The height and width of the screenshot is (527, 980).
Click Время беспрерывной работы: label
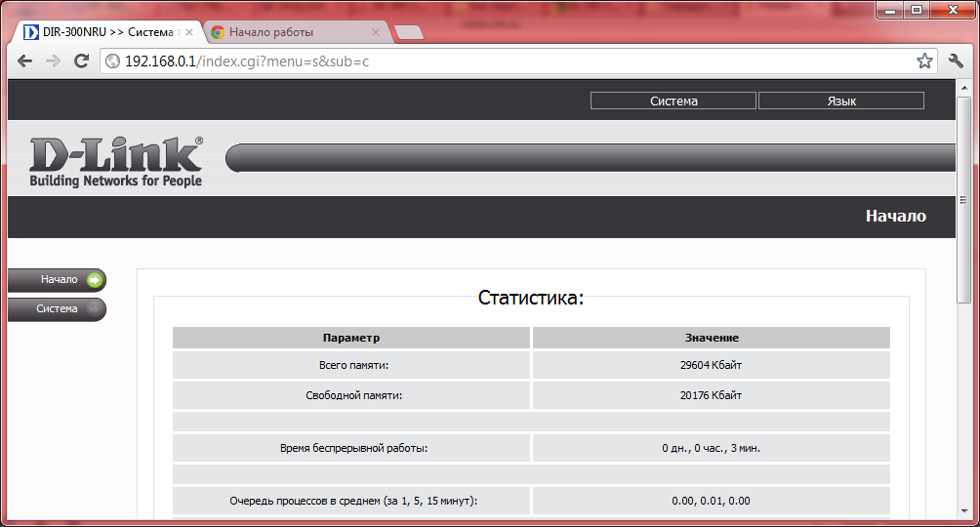(353, 448)
